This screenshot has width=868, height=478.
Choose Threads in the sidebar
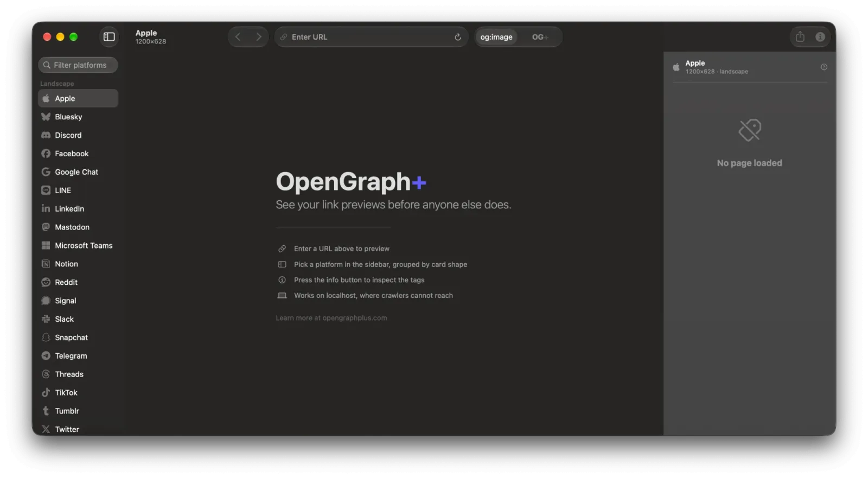pyautogui.click(x=78, y=374)
